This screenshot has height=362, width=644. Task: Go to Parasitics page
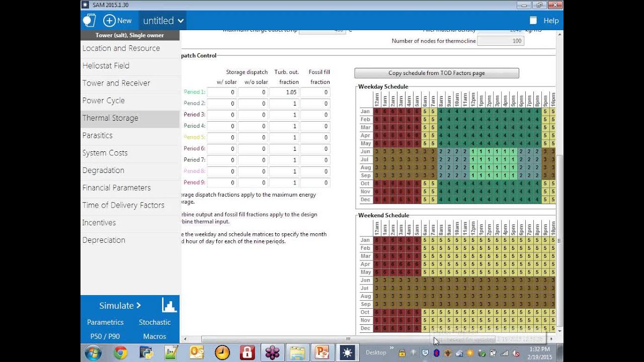[x=130, y=135]
